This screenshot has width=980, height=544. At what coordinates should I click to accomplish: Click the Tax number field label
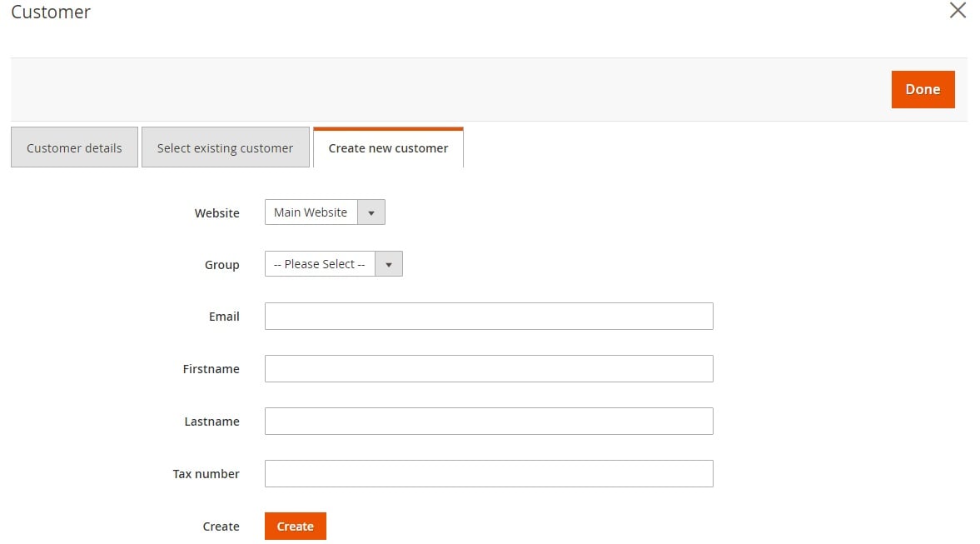[x=206, y=475]
